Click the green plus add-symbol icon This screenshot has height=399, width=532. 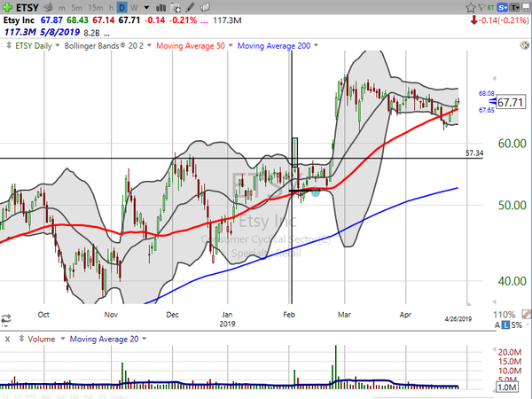click(x=7, y=7)
